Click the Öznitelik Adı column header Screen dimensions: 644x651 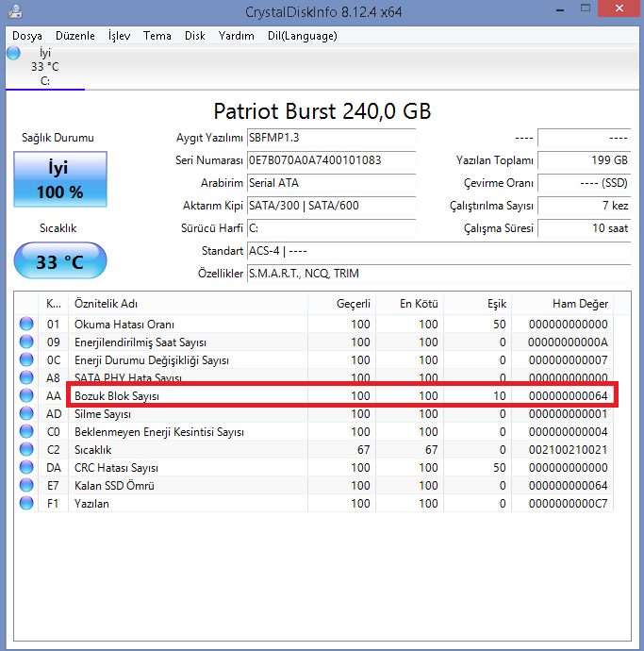point(188,304)
